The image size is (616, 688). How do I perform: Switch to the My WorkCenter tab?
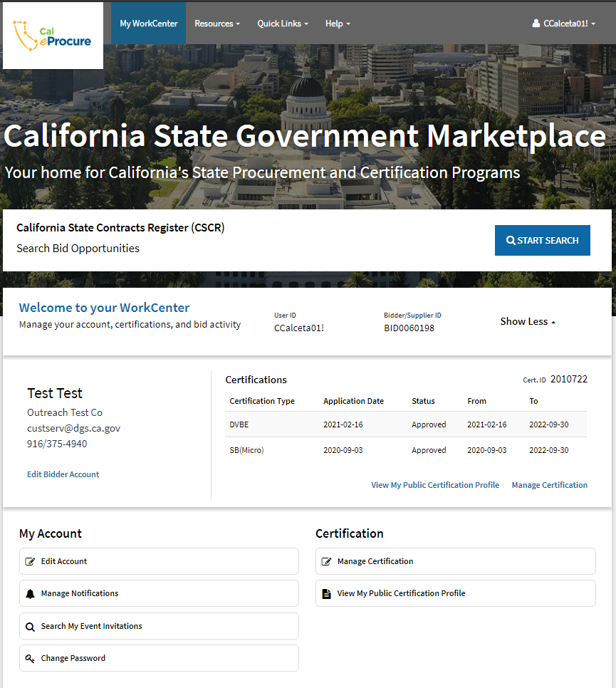click(x=148, y=23)
